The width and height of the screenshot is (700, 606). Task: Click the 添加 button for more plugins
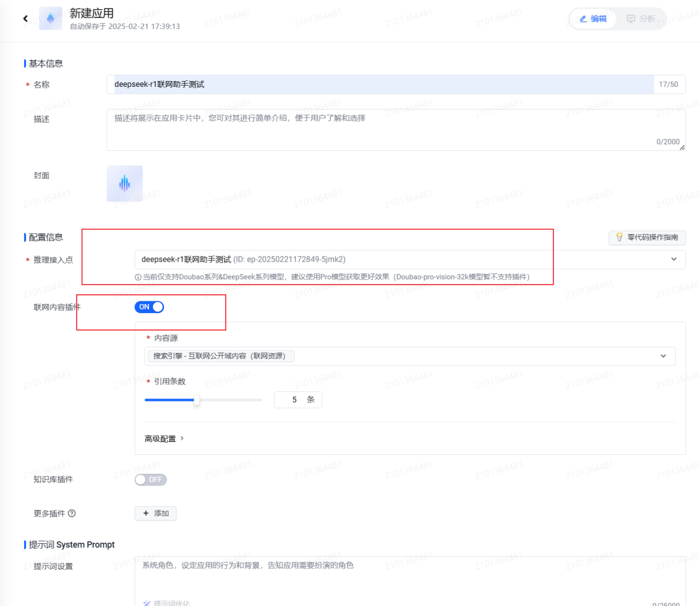(x=156, y=513)
